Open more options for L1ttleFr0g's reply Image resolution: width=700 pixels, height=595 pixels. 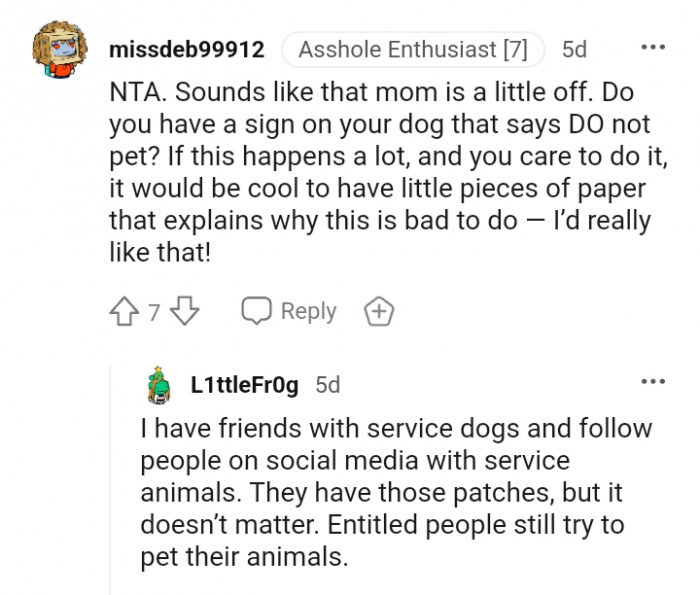652,381
